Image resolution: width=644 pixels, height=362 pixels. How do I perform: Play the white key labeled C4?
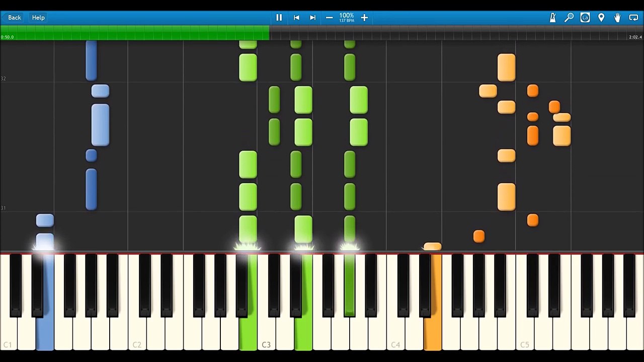395,334
